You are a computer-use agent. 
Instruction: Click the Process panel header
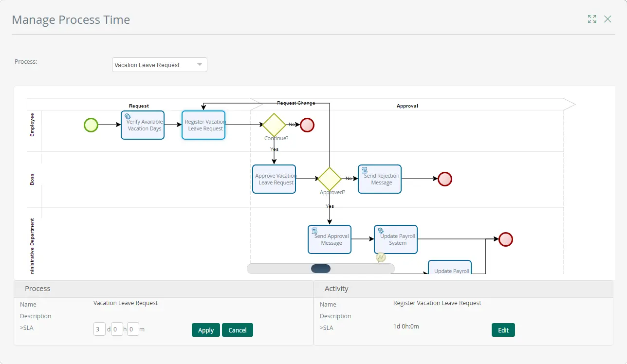tap(164, 289)
